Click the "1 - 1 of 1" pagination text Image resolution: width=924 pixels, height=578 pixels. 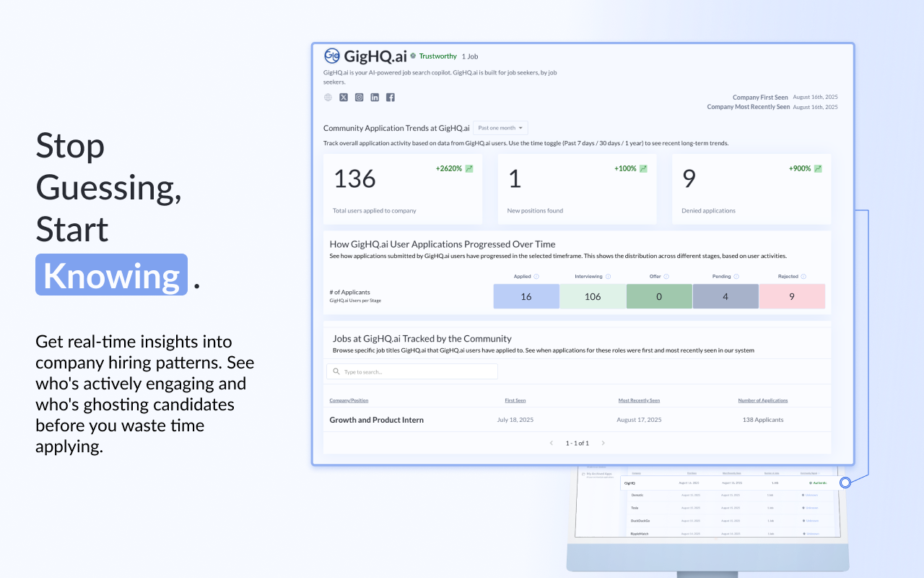pos(577,443)
